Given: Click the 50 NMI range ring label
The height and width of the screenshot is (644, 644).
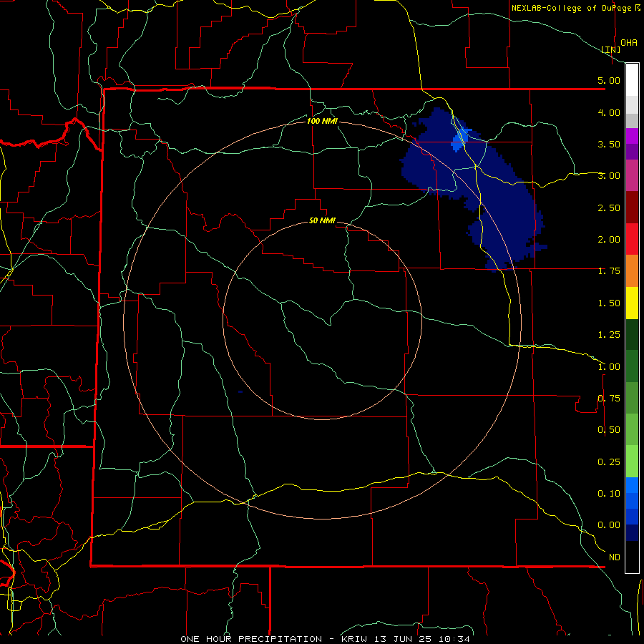Looking at the screenshot, I should click(322, 220).
